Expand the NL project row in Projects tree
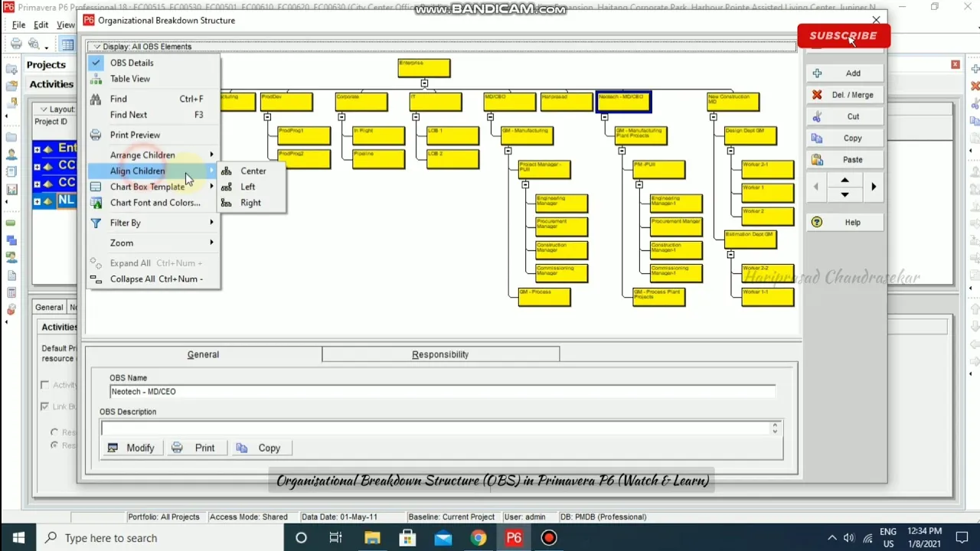Viewport: 980px width, 551px height. [x=37, y=201]
